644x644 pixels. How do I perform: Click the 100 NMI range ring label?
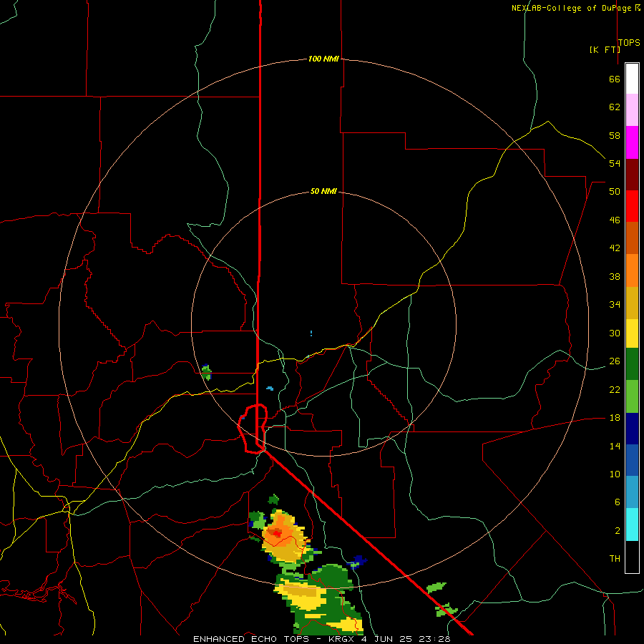point(323,59)
